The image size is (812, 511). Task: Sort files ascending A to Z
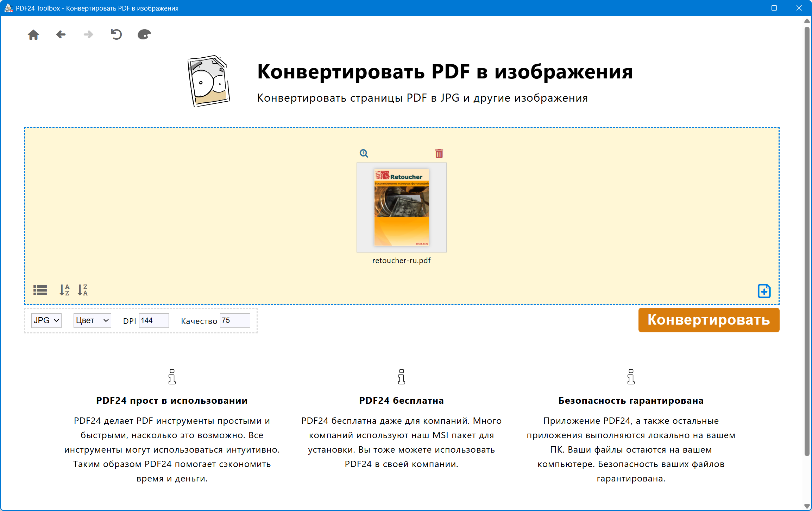(64, 290)
